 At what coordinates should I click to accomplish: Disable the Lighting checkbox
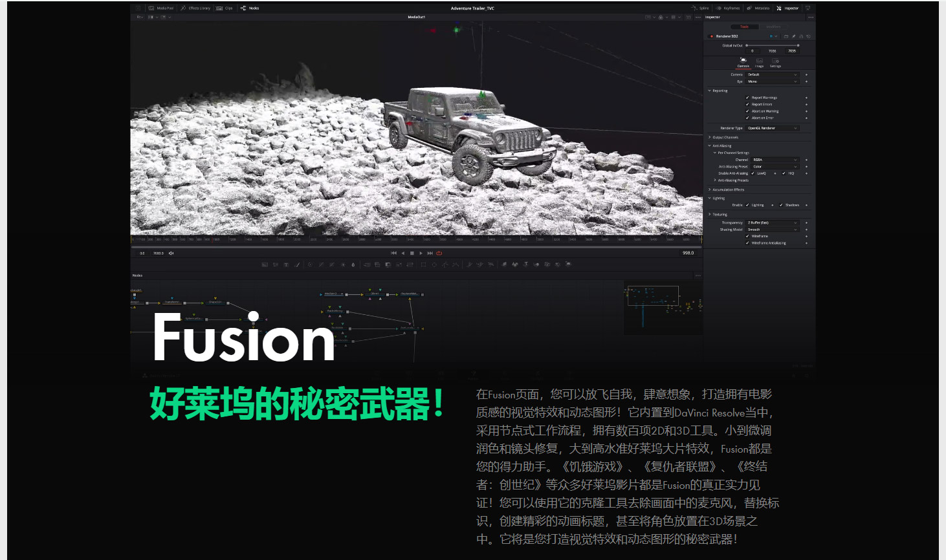pos(747,205)
